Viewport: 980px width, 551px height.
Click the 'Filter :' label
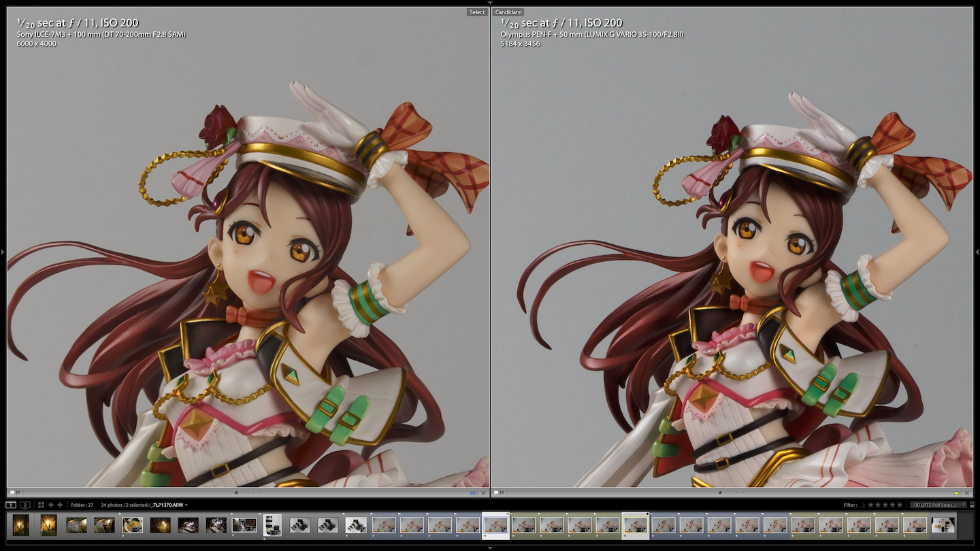(850, 505)
